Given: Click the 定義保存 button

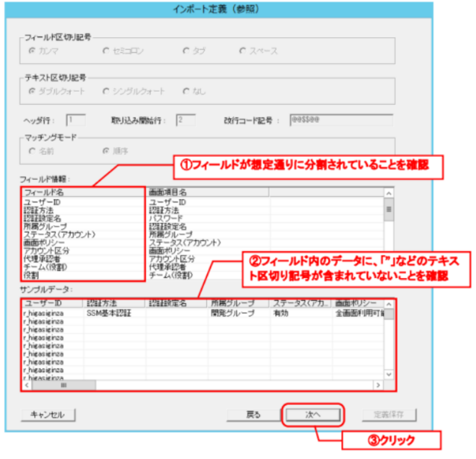Looking at the screenshot, I should coord(389,414).
